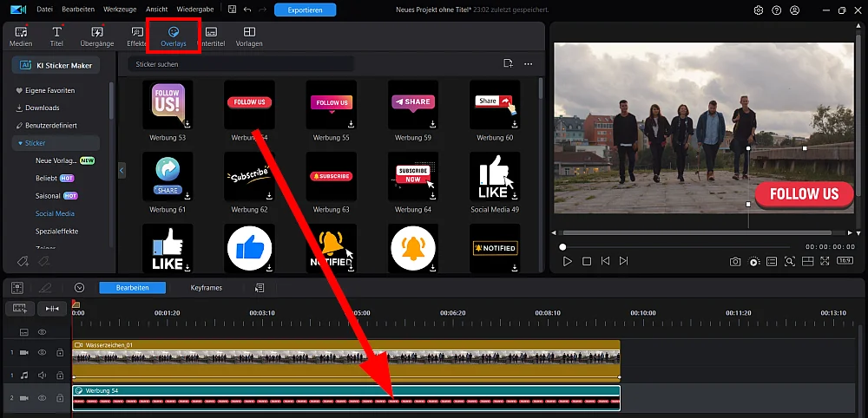The height and width of the screenshot is (418, 868).
Task: Select Benutzerdefiniert category
Action: tap(47, 126)
